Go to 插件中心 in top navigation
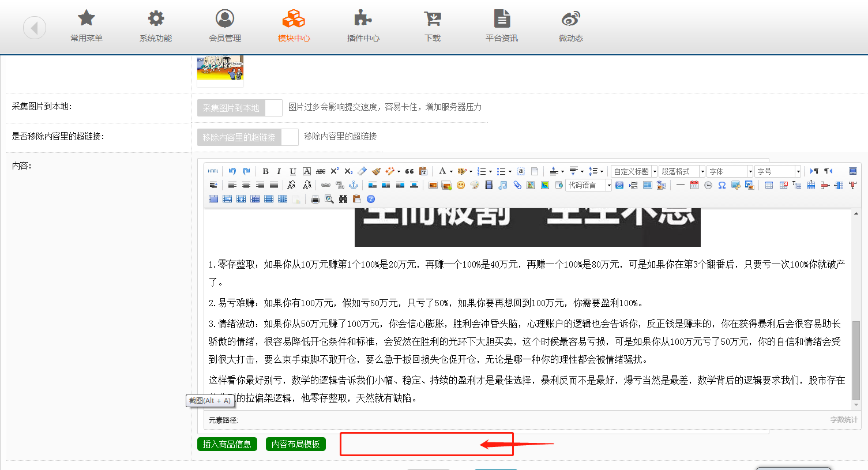868x470 pixels. (363, 26)
